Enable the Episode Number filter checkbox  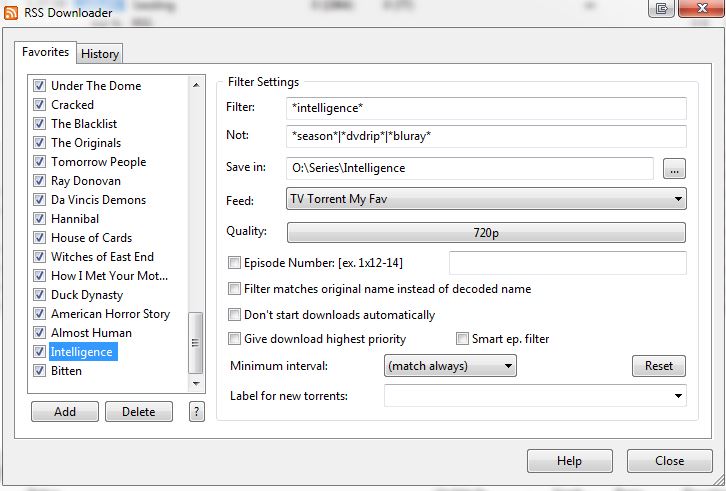[235, 264]
